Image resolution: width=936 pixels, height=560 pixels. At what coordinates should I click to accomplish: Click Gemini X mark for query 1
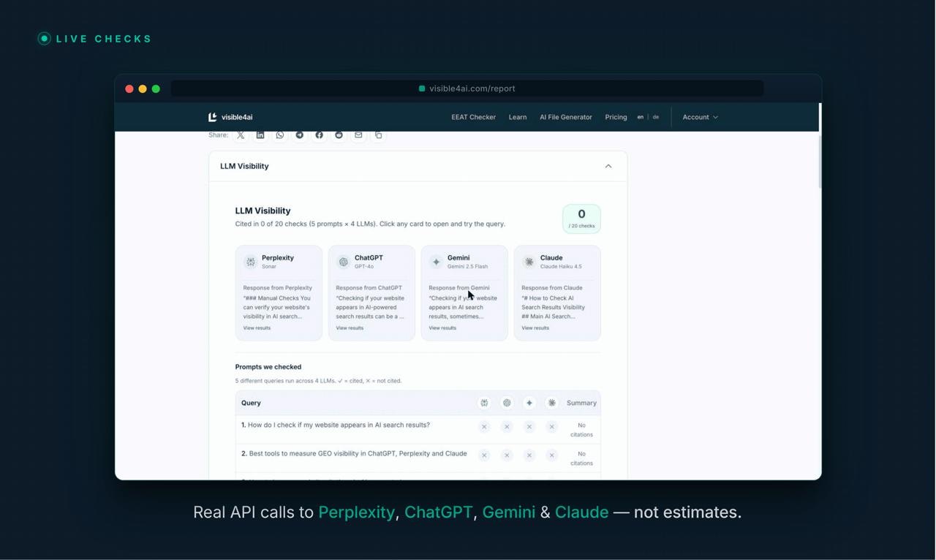coord(529,427)
